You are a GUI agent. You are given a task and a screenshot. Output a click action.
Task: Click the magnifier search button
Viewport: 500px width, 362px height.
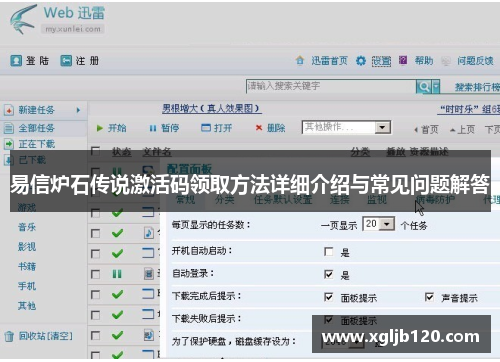[423, 87]
